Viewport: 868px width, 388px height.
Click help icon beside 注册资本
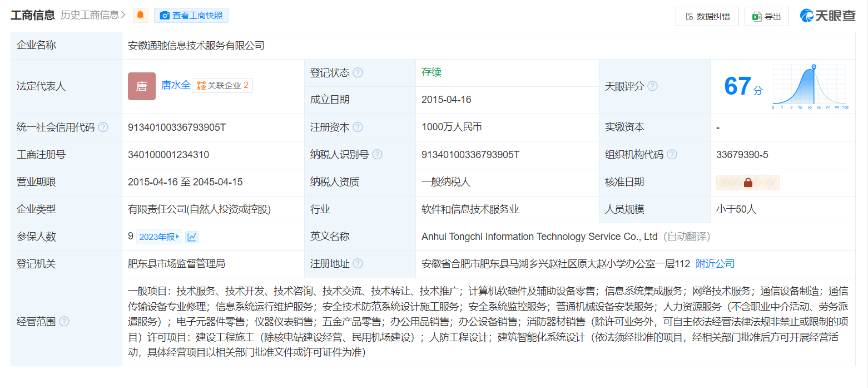point(358,127)
